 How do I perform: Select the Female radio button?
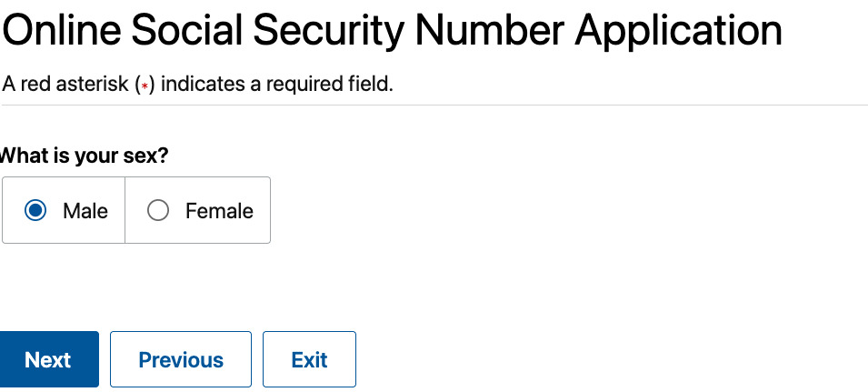158,211
